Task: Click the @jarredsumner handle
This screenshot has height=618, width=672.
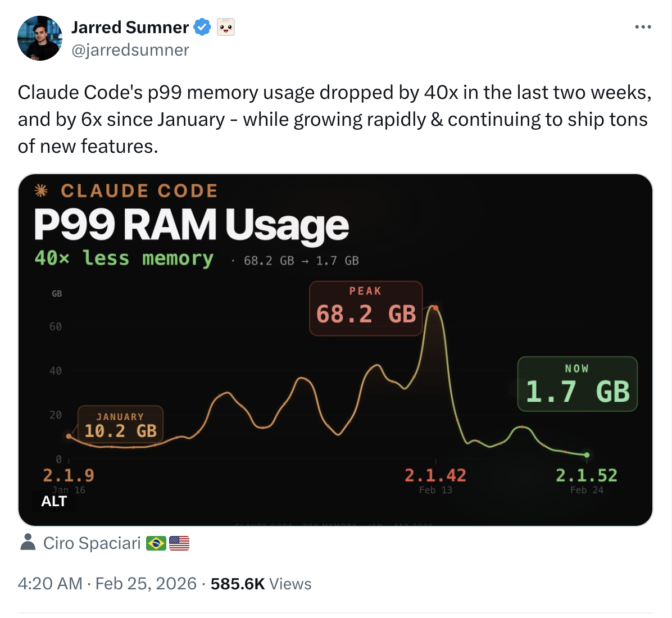Action: [130, 50]
